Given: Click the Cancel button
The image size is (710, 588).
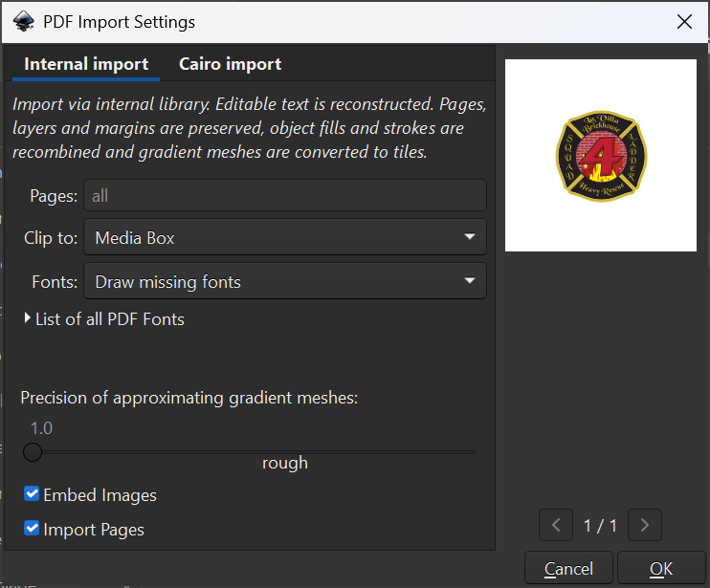Looking at the screenshot, I should 568,569.
